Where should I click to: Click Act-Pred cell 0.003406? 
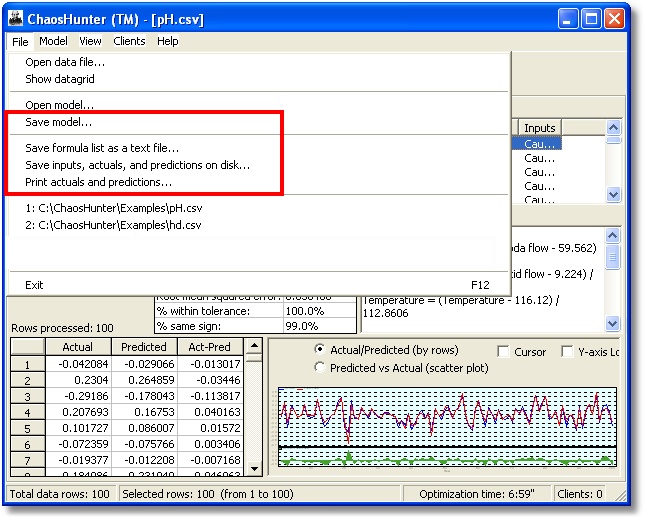point(210,444)
